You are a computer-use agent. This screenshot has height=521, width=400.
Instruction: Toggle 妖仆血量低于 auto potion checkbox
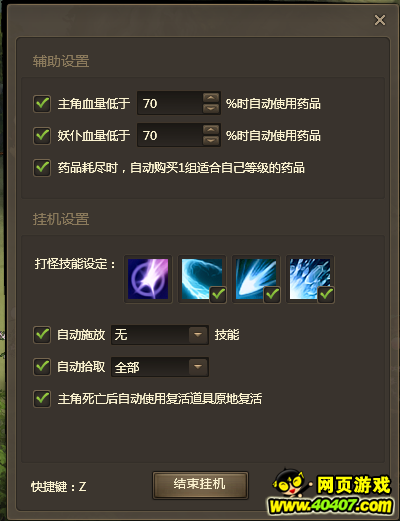tap(42, 135)
